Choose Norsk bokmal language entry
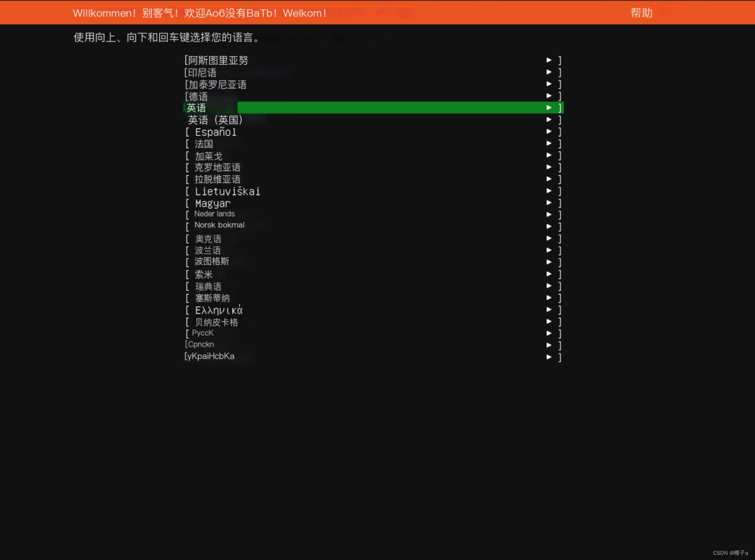 tap(373, 226)
